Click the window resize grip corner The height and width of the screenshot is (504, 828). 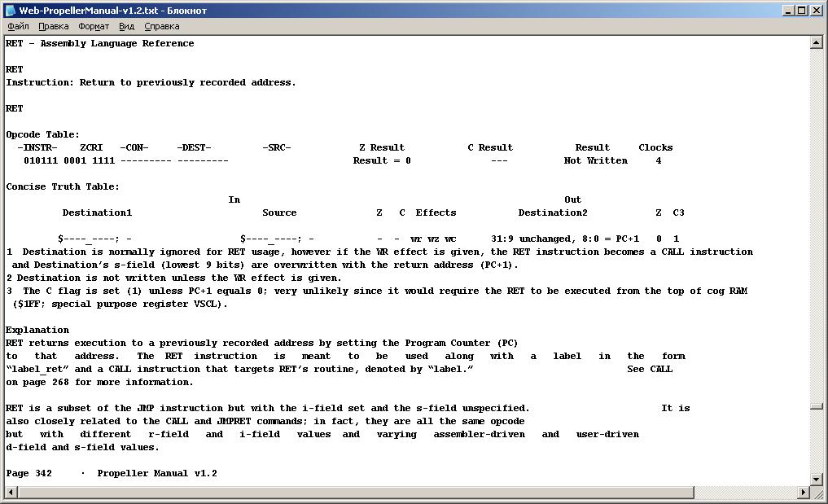[817, 493]
